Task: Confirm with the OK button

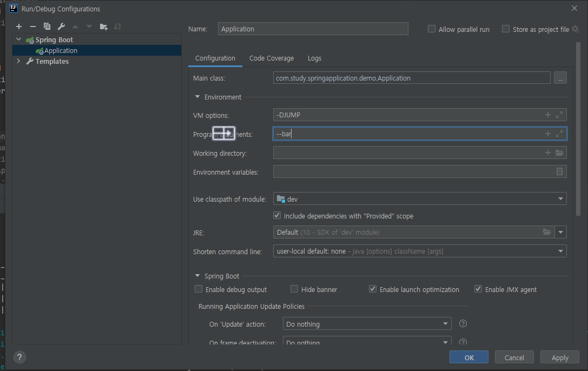Action: 469,357
